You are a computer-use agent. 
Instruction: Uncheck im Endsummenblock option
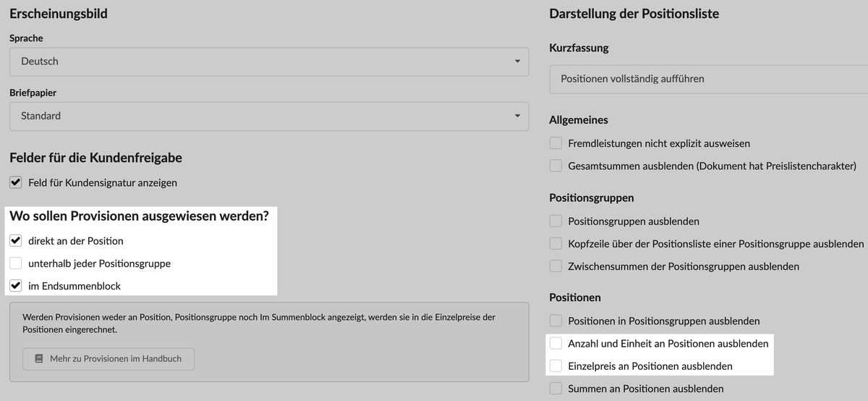click(x=16, y=286)
